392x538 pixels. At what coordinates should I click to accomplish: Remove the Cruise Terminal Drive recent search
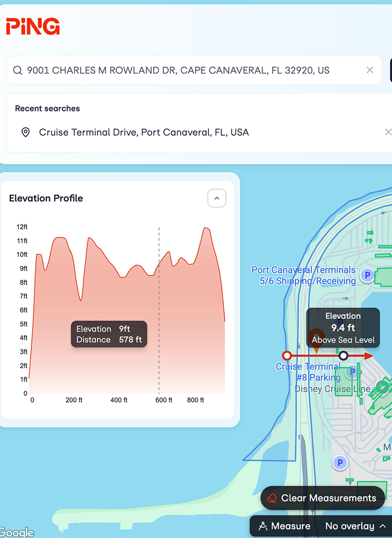388,132
